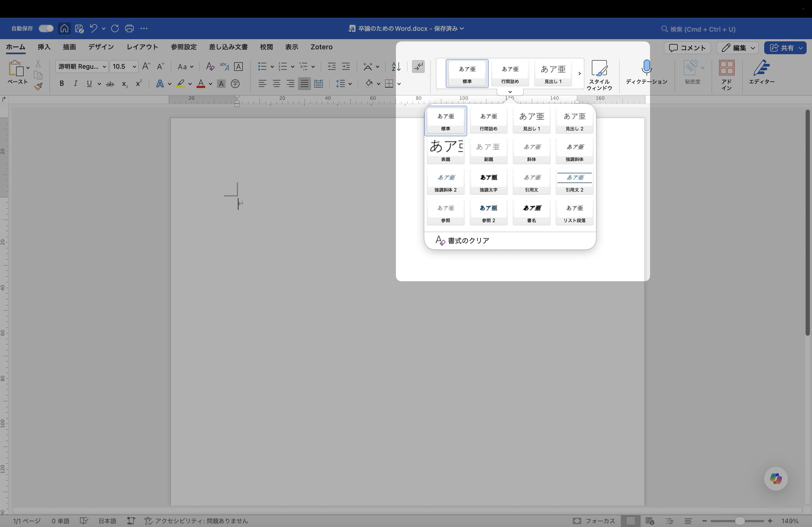
Task: Select the center alignment icon
Action: (276, 83)
